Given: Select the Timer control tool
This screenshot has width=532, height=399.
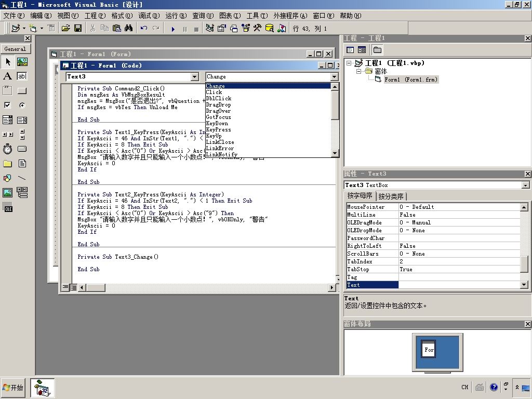Looking at the screenshot, I should pos(7,149).
